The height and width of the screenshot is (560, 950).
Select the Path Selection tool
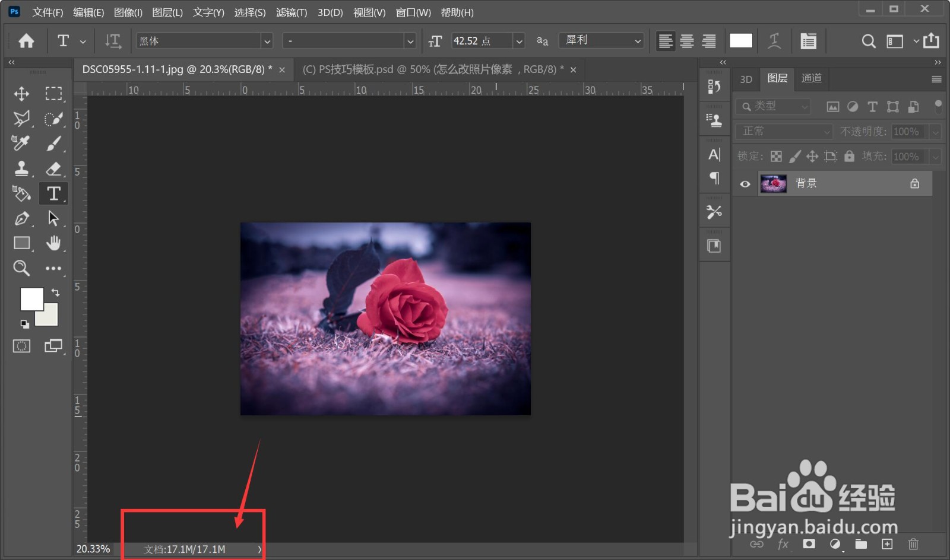(x=53, y=218)
